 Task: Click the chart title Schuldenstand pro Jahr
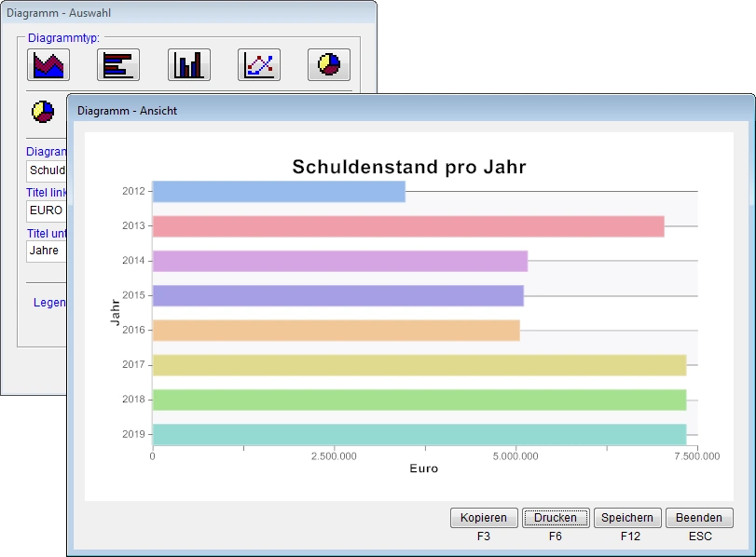click(x=409, y=168)
